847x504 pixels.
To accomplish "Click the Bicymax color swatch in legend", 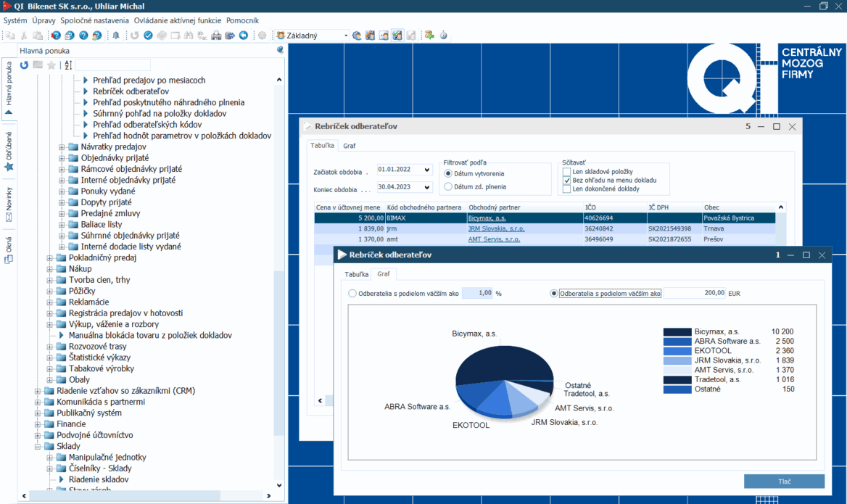I will (677, 331).
